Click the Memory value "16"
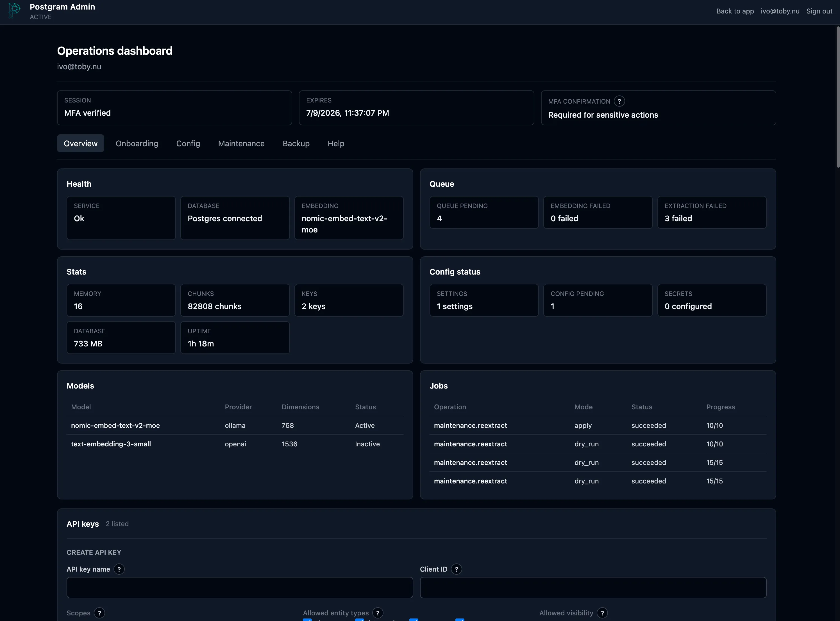The image size is (840, 621). pos(78,306)
